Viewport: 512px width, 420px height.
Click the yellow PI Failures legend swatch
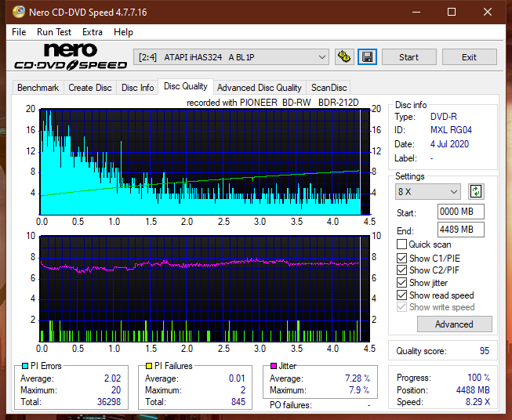pyautogui.click(x=149, y=366)
